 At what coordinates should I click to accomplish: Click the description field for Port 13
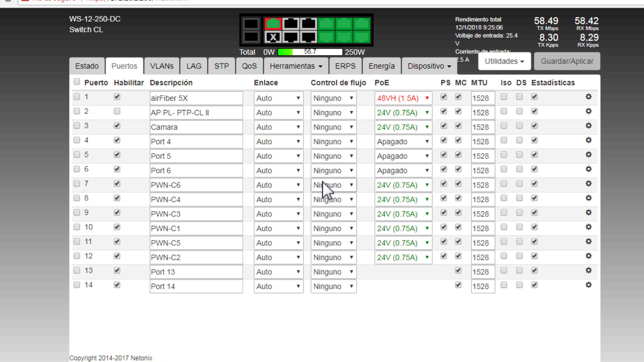(196, 272)
